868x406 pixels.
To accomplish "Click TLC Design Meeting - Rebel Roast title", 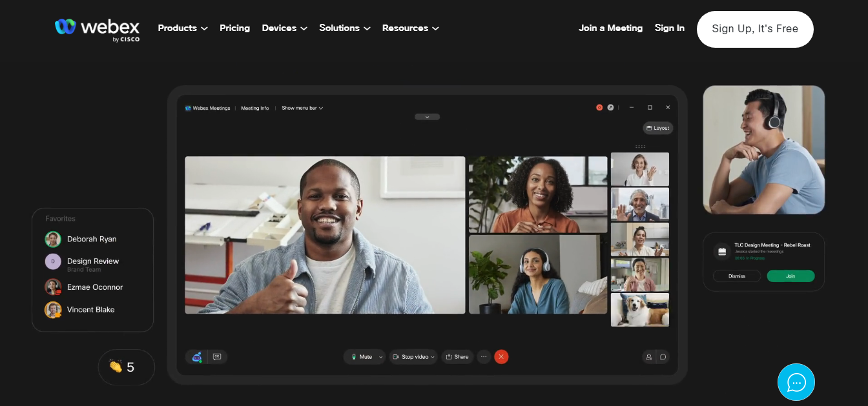I will point(772,245).
